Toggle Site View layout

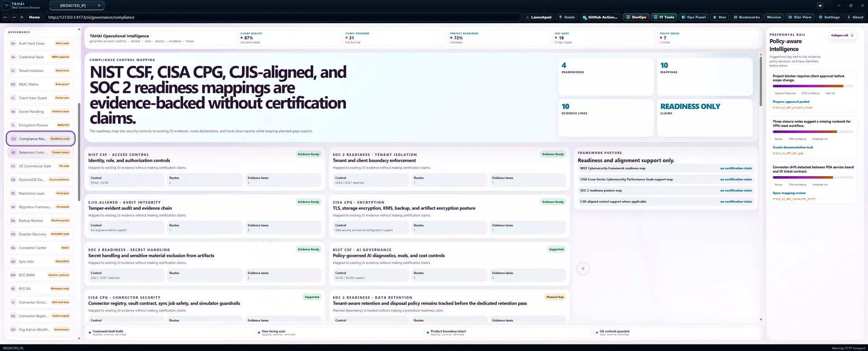[x=800, y=17]
